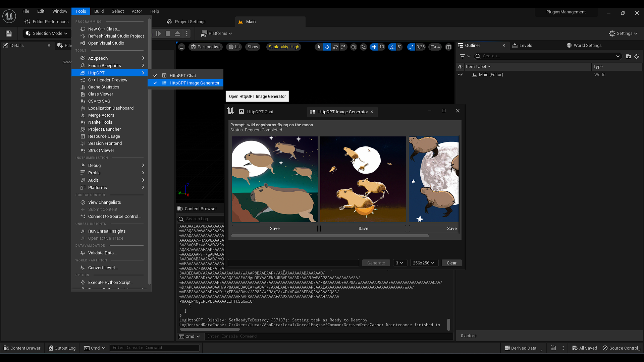
Task: Save the current level with floppy icon
Action: tap(8, 33)
